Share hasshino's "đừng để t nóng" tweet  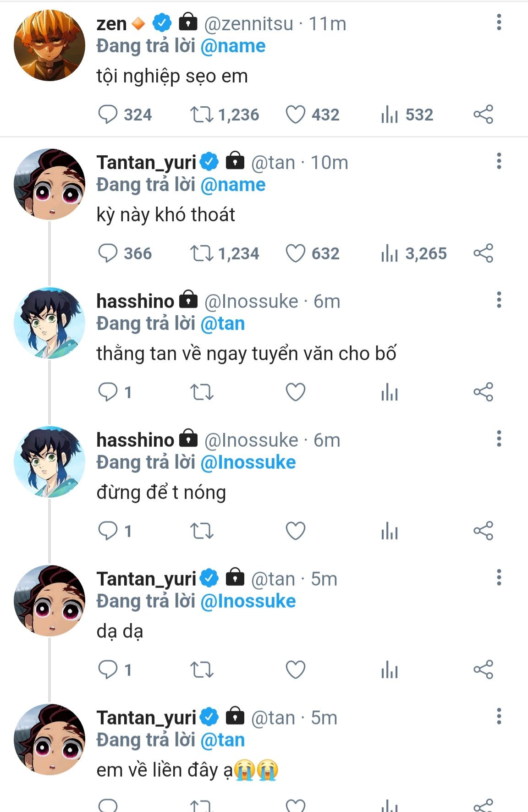[x=483, y=531]
